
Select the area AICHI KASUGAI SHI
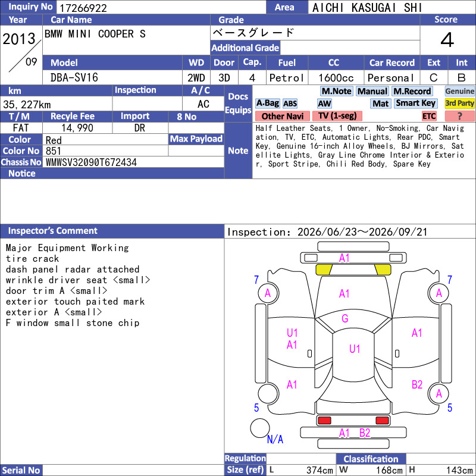(x=367, y=8)
